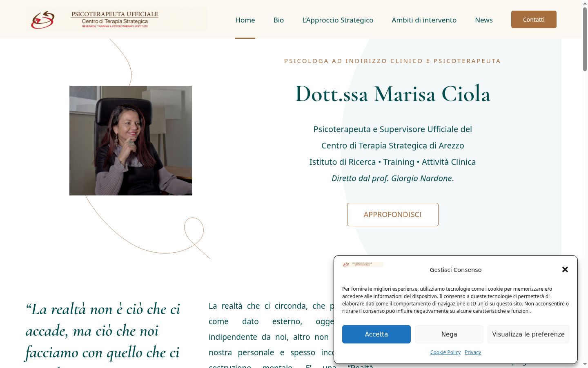Navigate to the News section
The width and height of the screenshot is (588, 368).
[484, 20]
